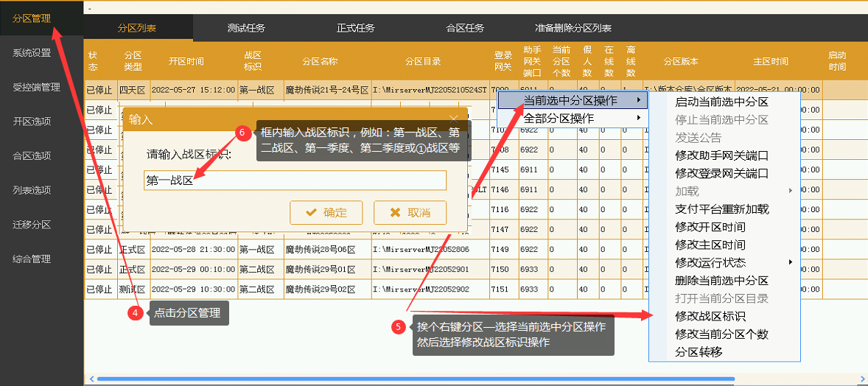
Task: Open 系统设置 in the sidebar
Action: [x=32, y=53]
